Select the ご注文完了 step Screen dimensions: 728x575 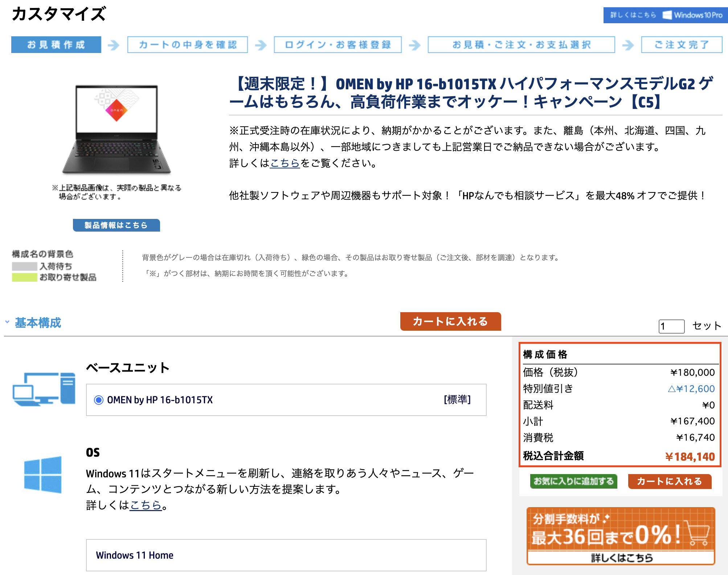click(x=682, y=45)
